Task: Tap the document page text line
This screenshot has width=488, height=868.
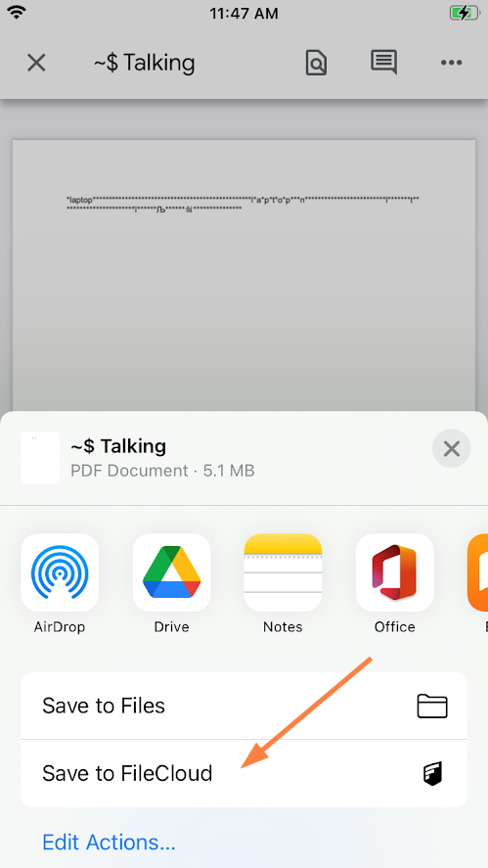Action: (243, 204)
